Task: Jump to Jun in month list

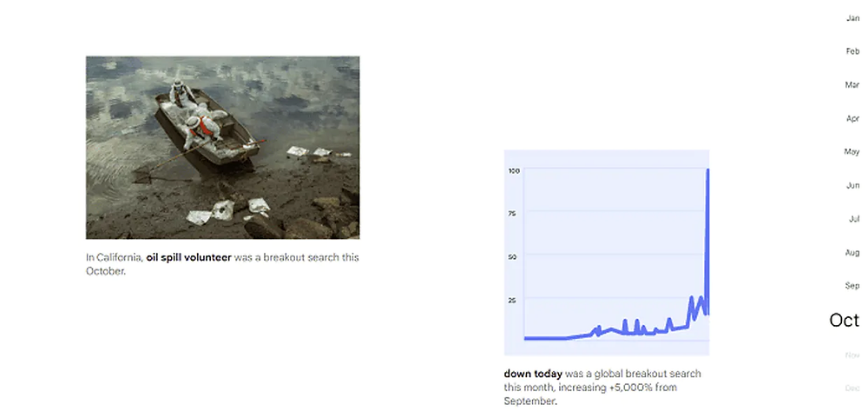Action: (x=852, y=185)
